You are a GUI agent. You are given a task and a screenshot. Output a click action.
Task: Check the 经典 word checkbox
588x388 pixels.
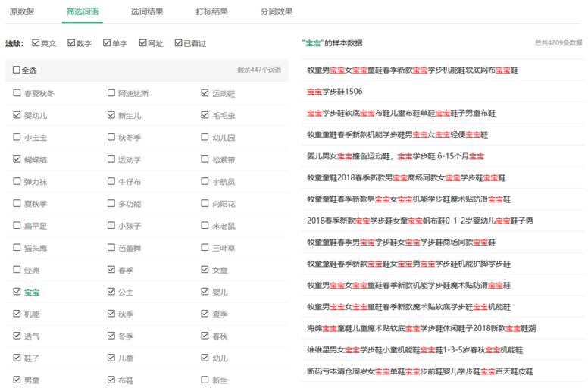17,269
